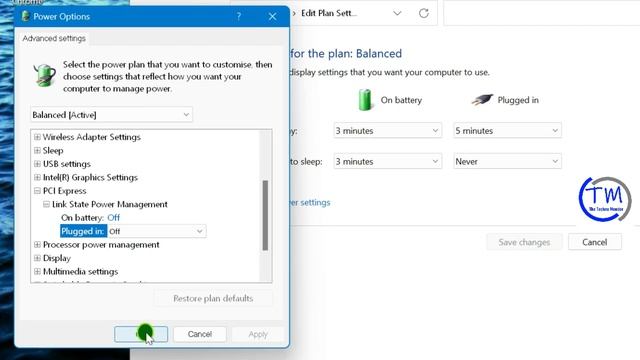The width and height of the screenshot is (640, 360).
Task: Open Plugged in display timeout 5 minutes dropdown
Action: [x=507, y=131]
